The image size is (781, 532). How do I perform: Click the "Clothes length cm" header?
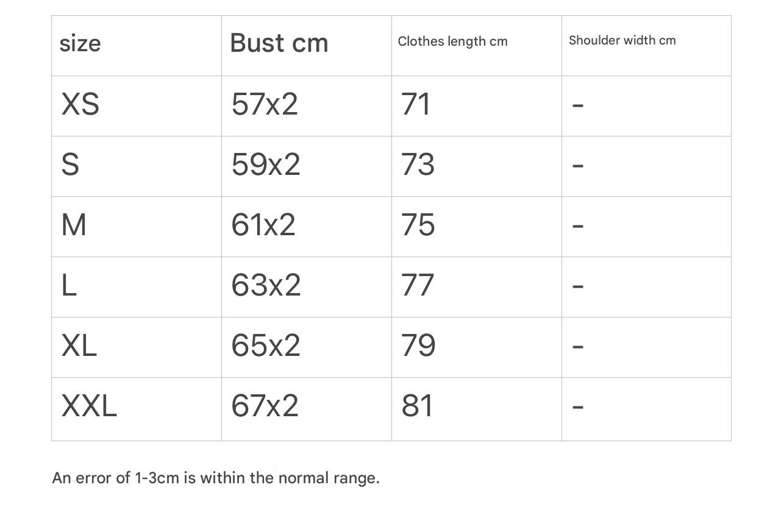click(x=452, y=41)
